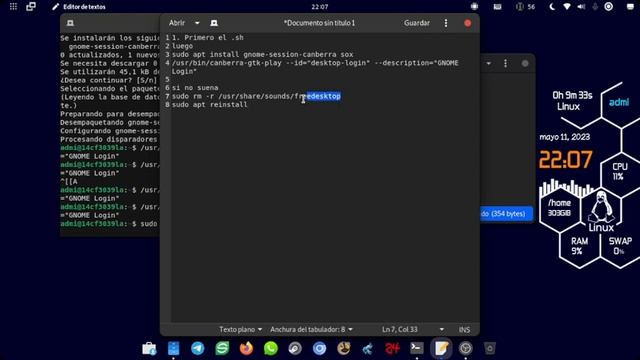
Task: Open the trash icon in dock
Action: tap(490, 348)
